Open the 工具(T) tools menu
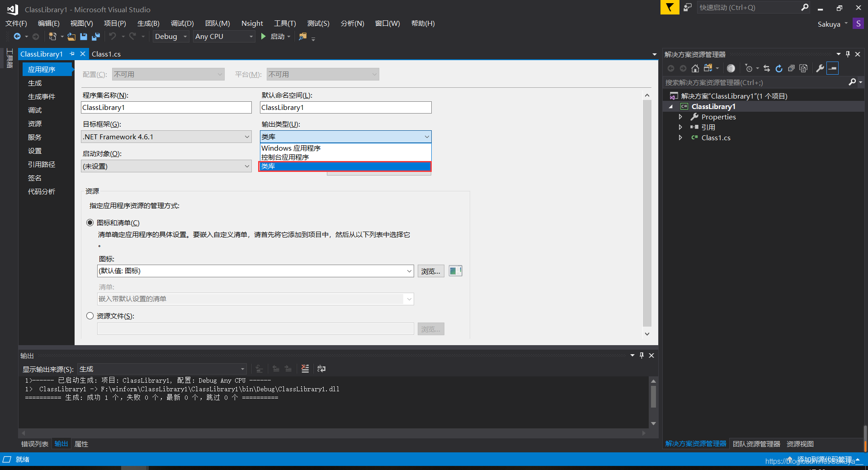The image size is (868, 470). pos(285,24)
